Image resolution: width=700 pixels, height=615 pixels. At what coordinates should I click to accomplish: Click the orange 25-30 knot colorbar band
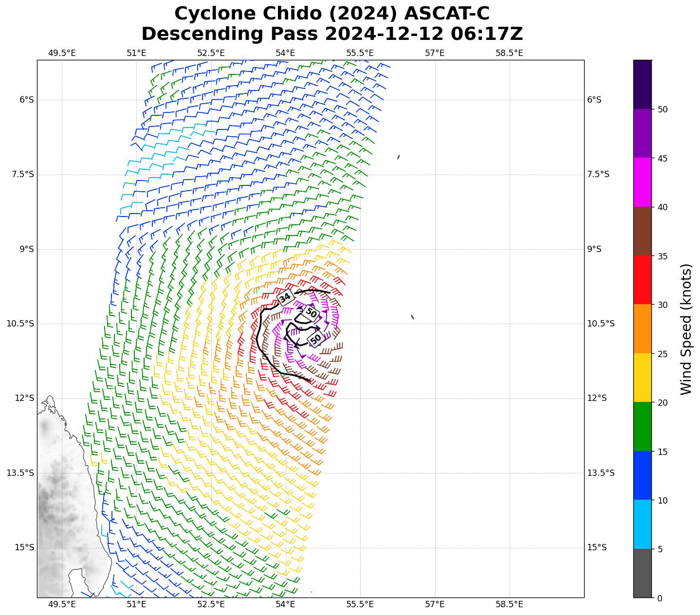tap(642, 329)
